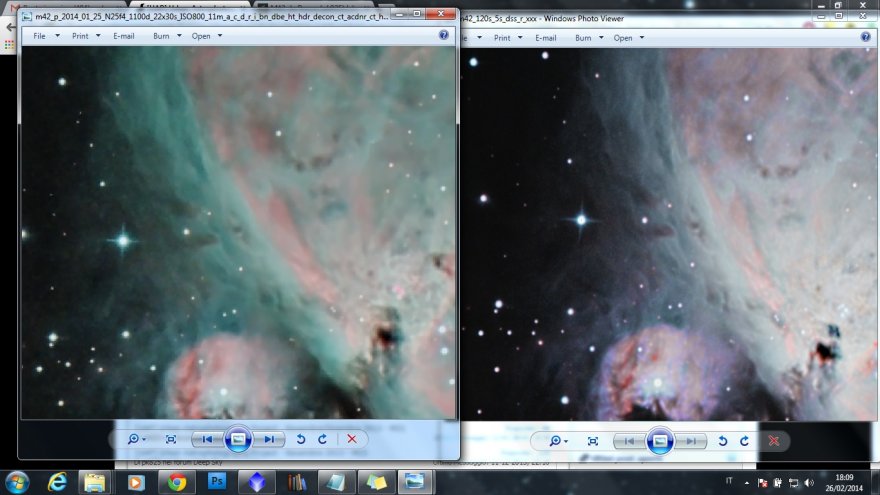Image resolution: width=880 pixels, height=495 pixels.
Task: Go to the next image in left viewer
Action: (x=269, y=439)
